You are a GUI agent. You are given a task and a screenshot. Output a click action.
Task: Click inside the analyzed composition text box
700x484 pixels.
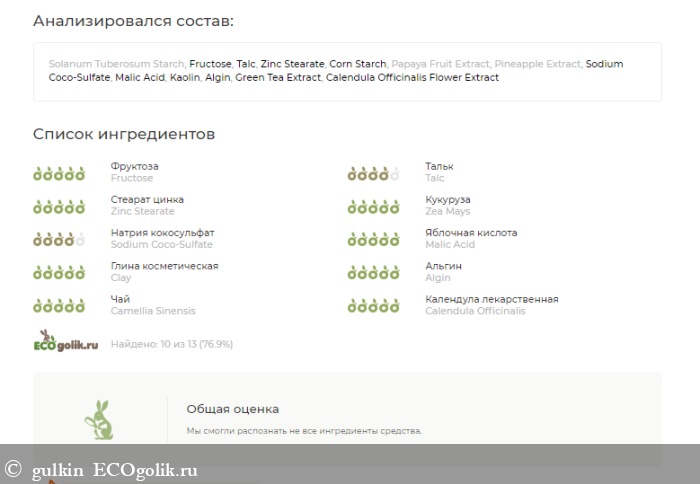click(347, 71)
